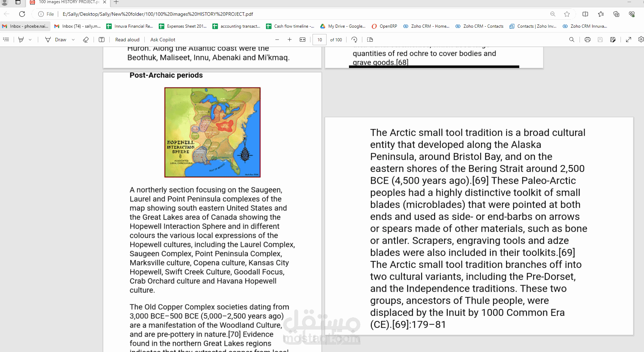Rotate the PDF page

(354, 40)
